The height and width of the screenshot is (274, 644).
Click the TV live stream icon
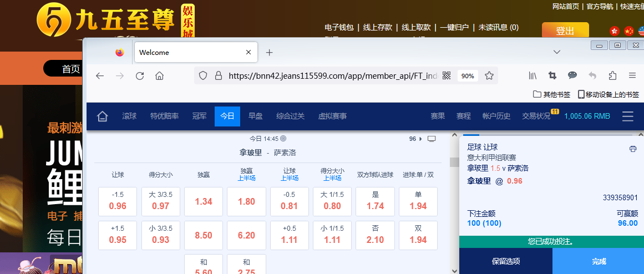click(432, 139)
